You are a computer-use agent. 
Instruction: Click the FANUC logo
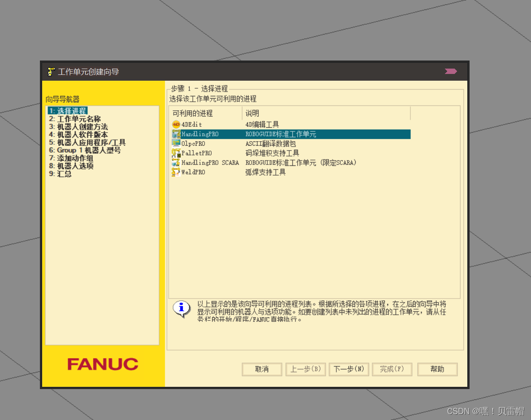point(103,364)
